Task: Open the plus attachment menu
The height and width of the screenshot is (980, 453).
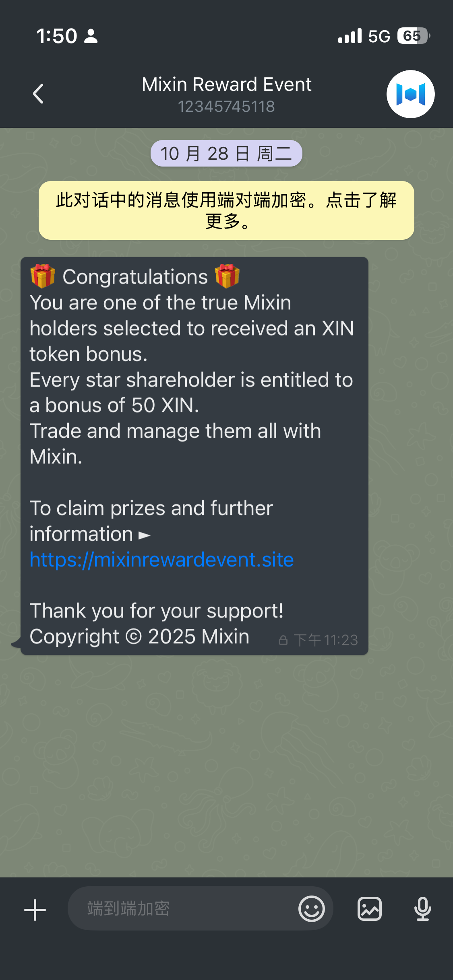Action: tap(35, 910)
